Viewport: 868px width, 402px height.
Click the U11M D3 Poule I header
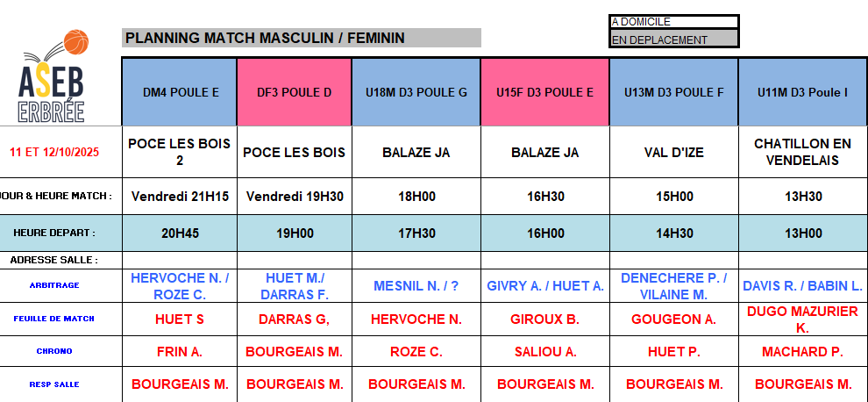pos(802,92)
